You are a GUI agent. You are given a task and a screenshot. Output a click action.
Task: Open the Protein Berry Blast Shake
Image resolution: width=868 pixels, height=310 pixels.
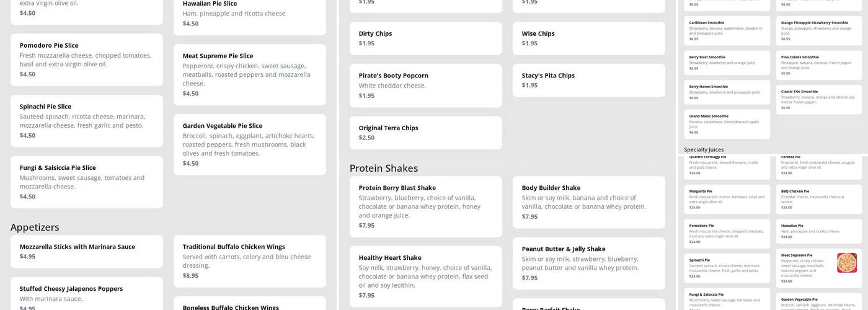point(425,206)
